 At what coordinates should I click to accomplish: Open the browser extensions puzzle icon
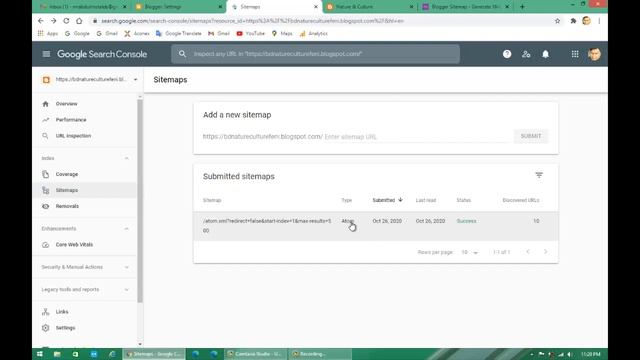click(573, 21)
